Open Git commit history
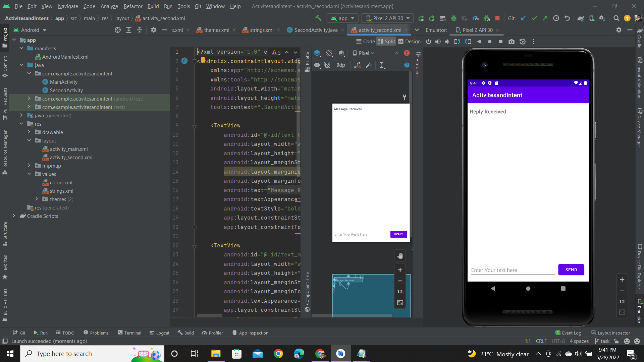Screen dimensions: 644x362 click(x=556, y=18)
